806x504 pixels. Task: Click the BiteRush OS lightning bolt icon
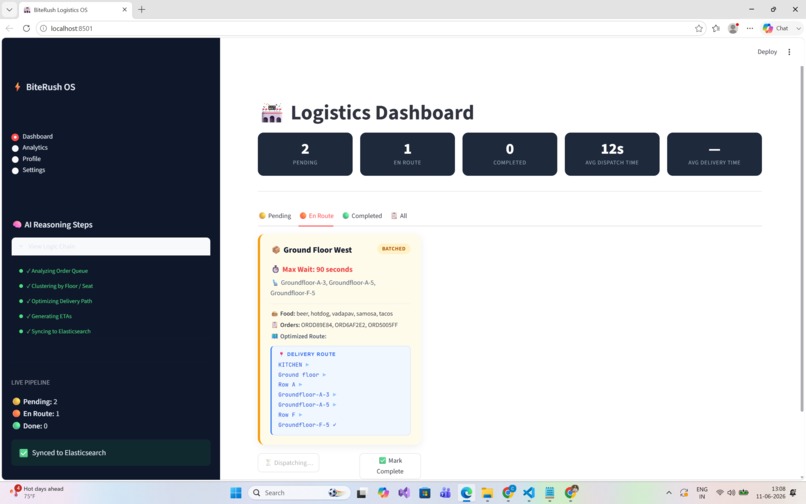pos(17,87)
